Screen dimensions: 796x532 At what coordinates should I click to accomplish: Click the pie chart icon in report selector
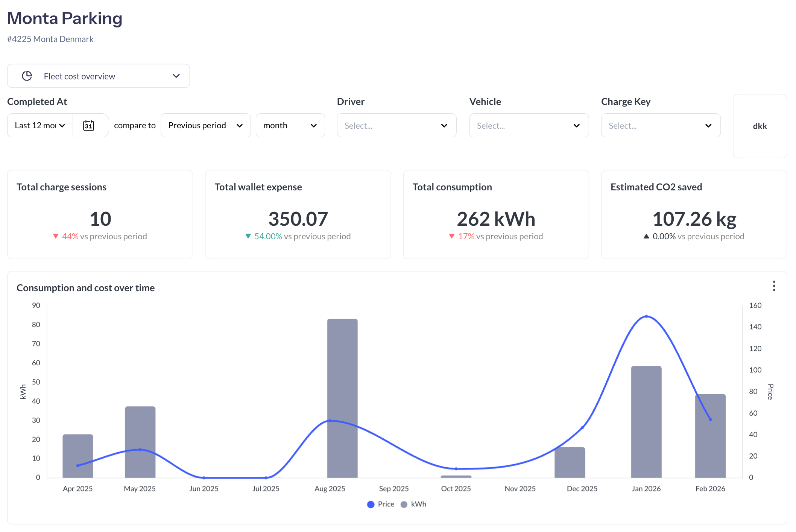coord(27,76)
